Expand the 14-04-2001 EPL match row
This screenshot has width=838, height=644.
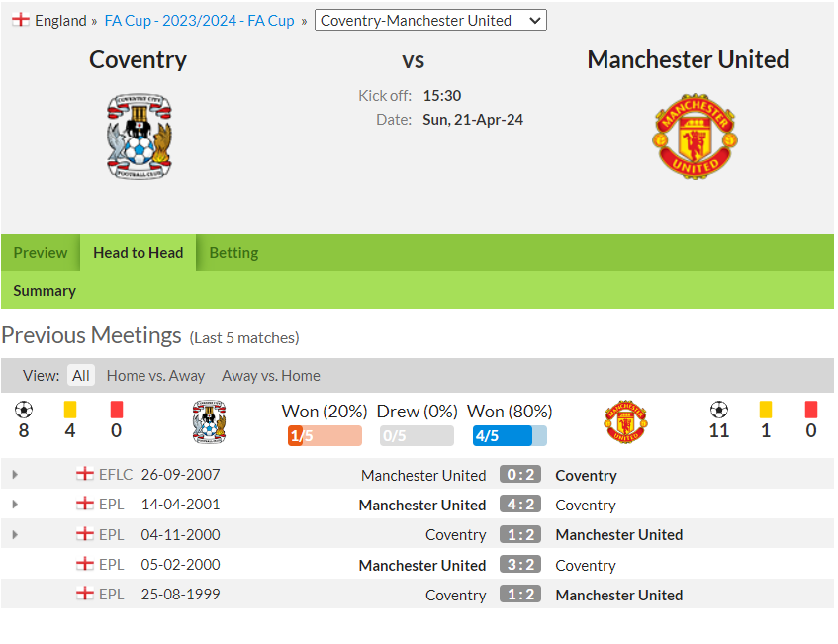click(x=15, y=504)
